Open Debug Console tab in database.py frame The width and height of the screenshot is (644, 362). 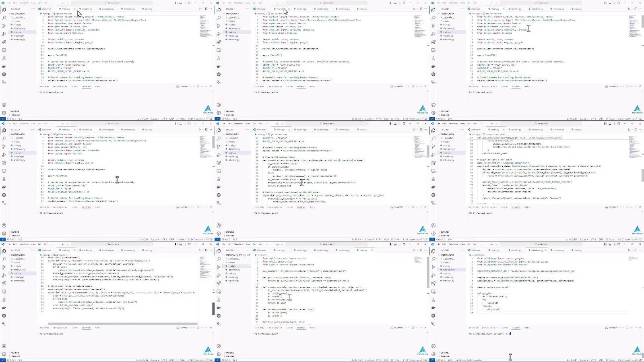click(489, 328)
